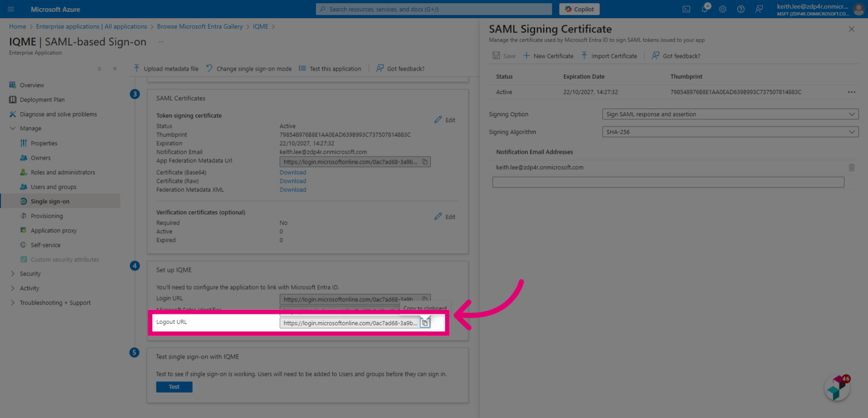This screenshot has width=868, height=418.
Task: Select the certificate thumbprint in the panel
Action: pyautogui.click(x=736, y=92)
